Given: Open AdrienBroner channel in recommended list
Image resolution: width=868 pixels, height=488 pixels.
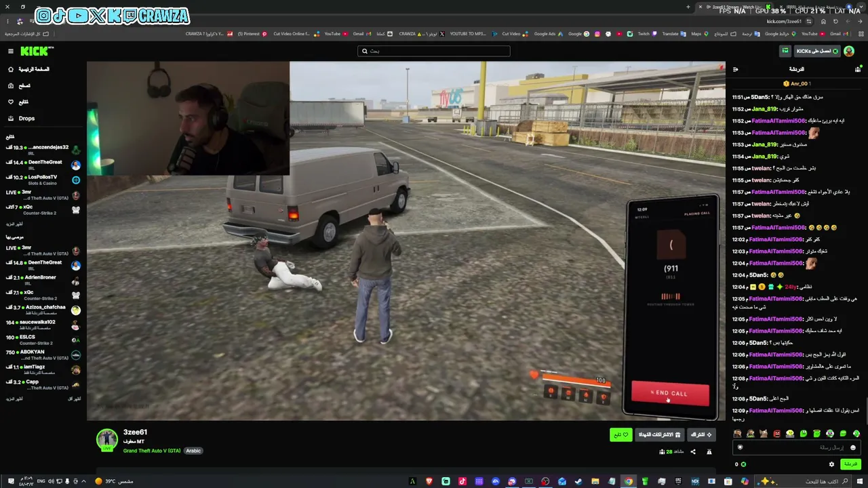Looking at the screenshot, I should [x=42, y=280].
